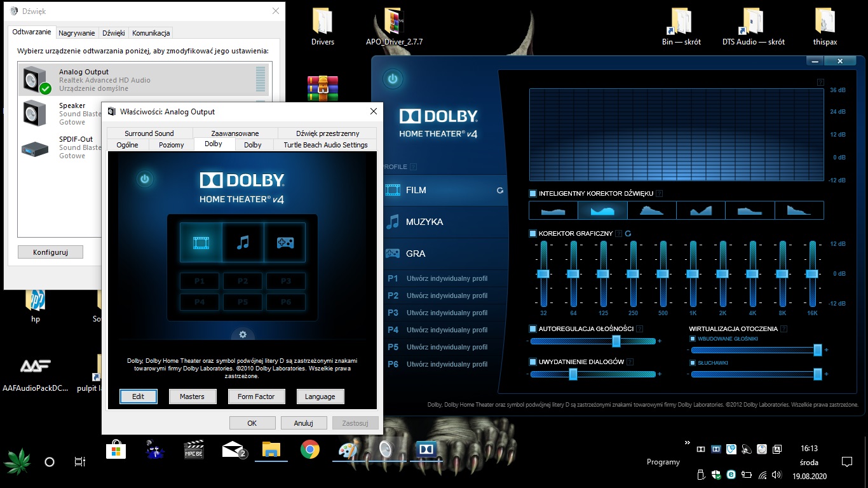Open Drivers folder on desktop
The width and height of the screenshot is (868, 488).
tap(323, 27)
